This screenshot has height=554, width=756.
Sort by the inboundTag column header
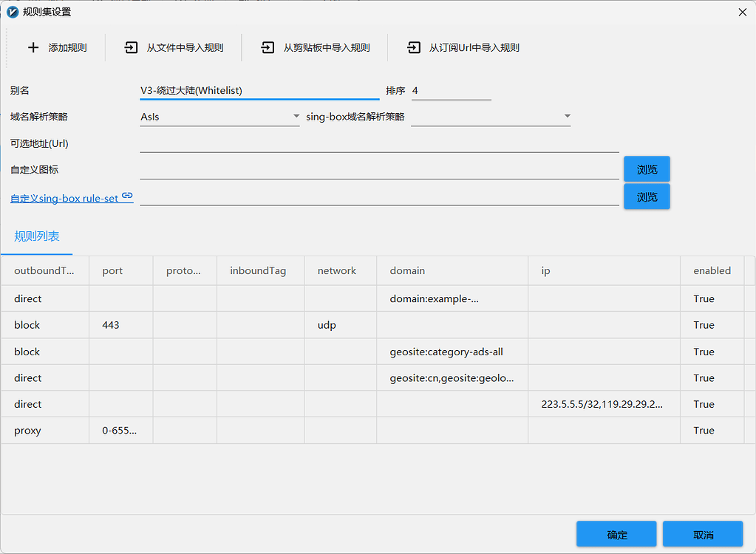(x=260, y=271)
